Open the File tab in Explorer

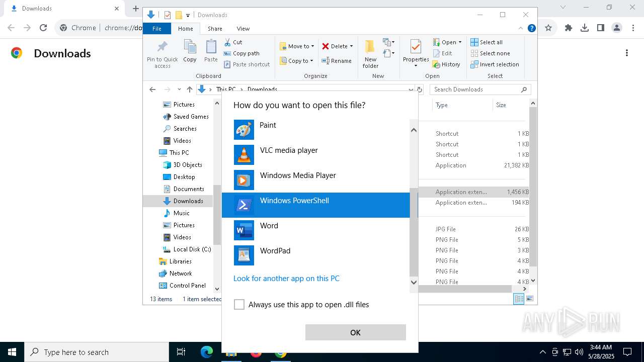point(157,29)
